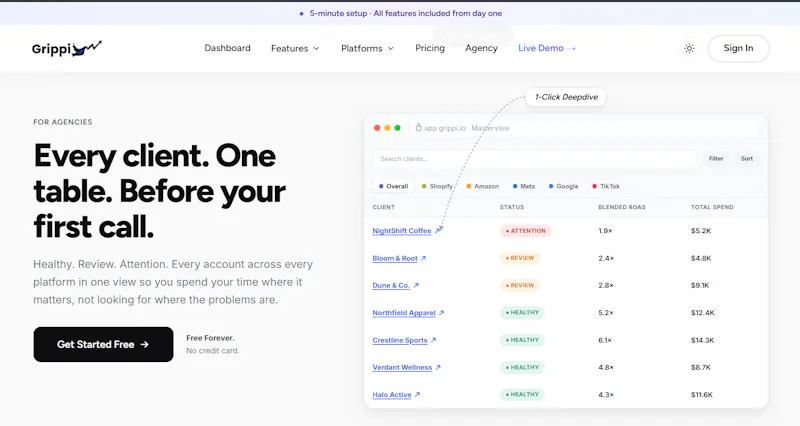Click the arrow icon beside Halo Active

(x=417, y=394)
